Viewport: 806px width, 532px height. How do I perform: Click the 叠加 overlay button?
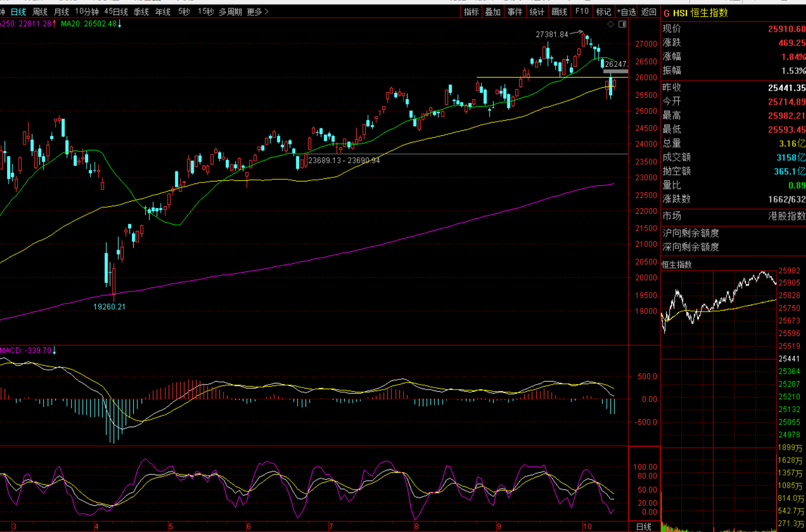coord(493,12)
